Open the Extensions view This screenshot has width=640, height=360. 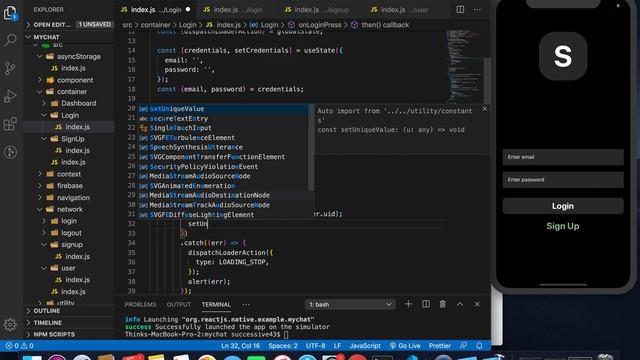point(10,124)
